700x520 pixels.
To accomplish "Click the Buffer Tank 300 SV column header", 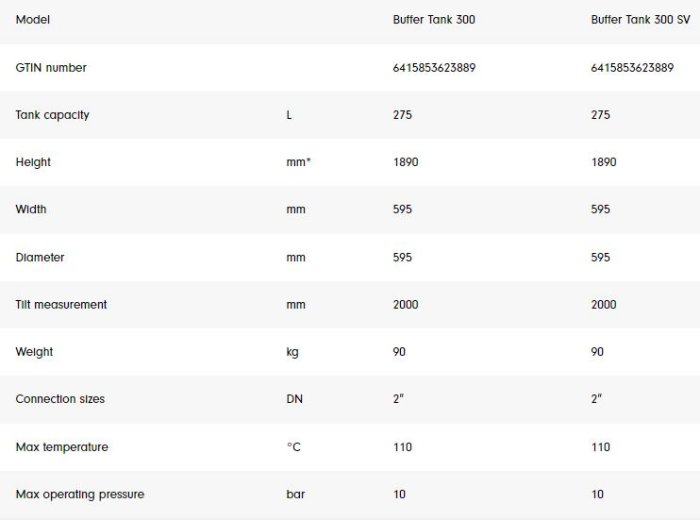I will point(640,20).
